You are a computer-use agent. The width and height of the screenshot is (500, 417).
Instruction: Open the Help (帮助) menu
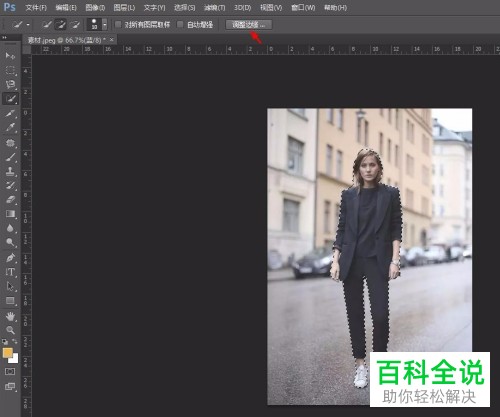(335, 7)
